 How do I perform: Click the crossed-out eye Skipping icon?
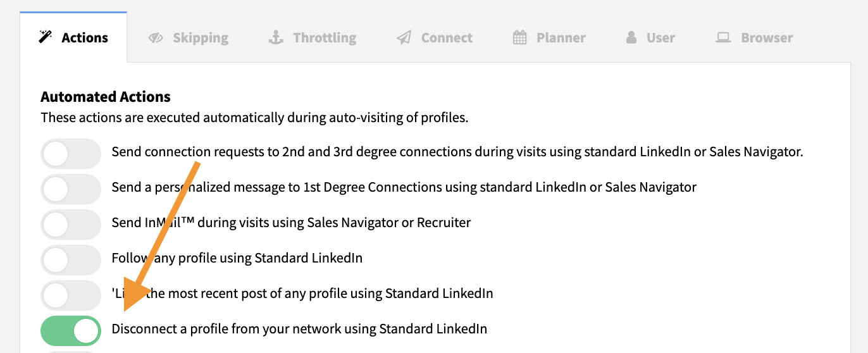(156, 38)
